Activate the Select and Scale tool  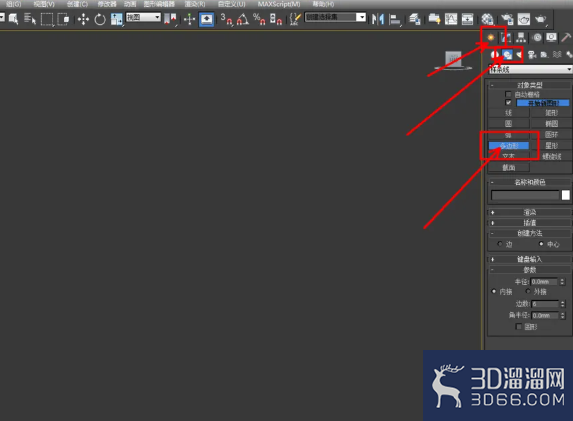pyautogui.click(x=117, y=19)
